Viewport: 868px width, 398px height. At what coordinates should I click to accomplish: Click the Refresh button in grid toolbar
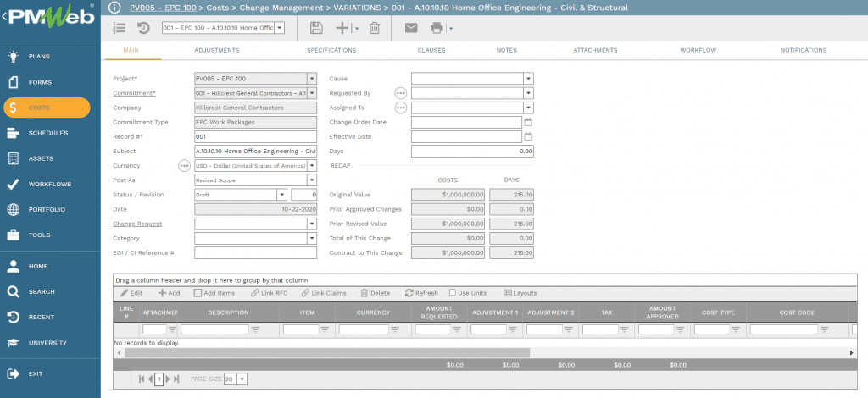coord(422,293)
